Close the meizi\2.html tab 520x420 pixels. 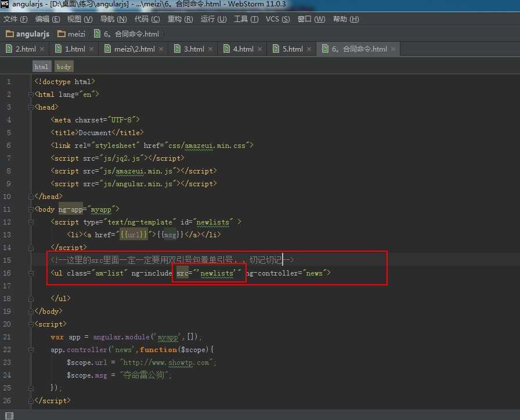[x=161, y=49]
